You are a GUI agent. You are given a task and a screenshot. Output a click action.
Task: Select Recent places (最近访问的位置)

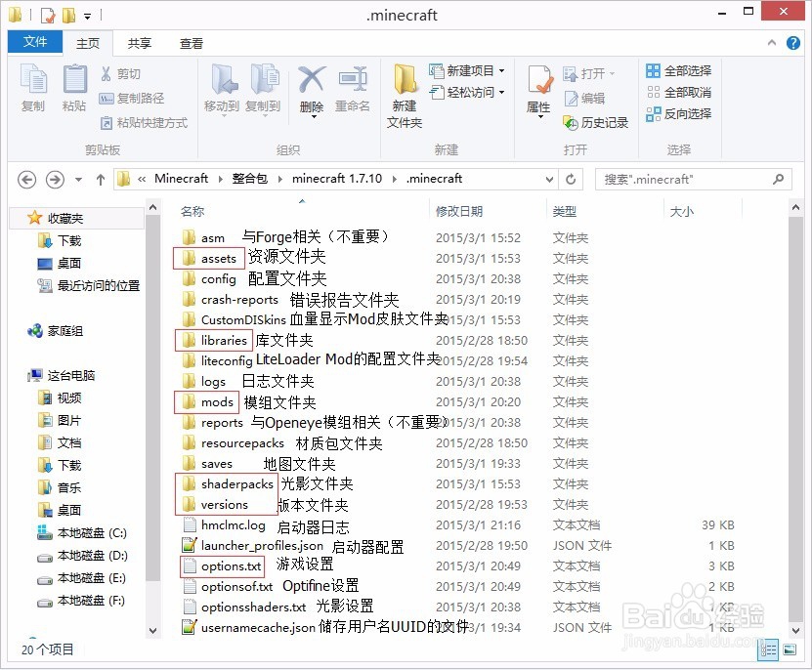pyautogui.click(x=89, y=285)
